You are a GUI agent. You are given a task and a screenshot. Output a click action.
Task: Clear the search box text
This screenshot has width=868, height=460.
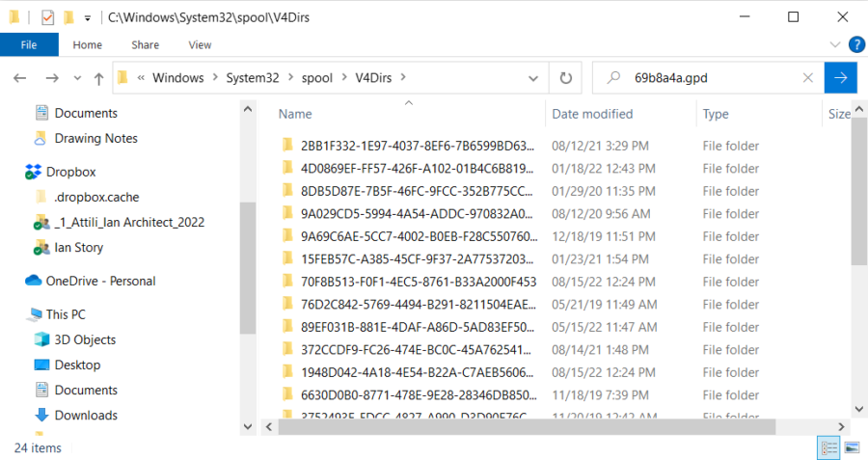click(808, 78)
